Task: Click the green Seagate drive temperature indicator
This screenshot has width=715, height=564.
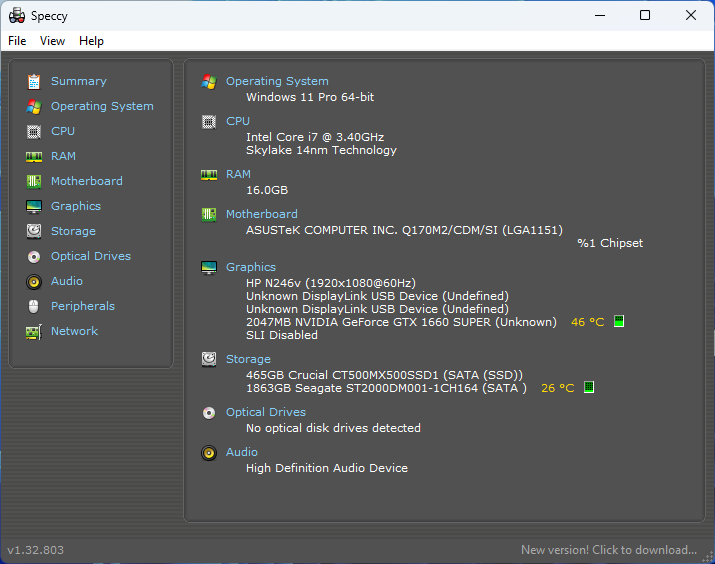Action: [589, 388]
